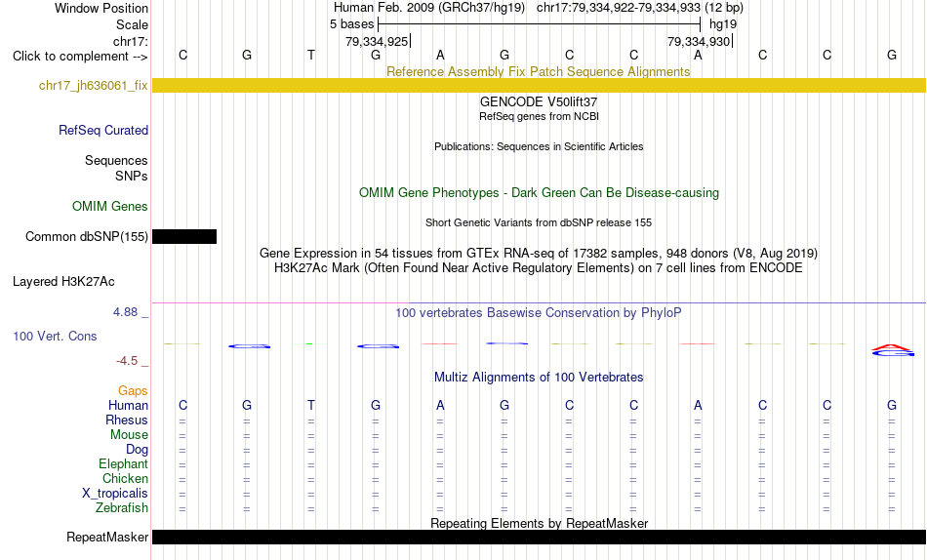Click the chr17: ruler label
Image resolution: width=927 pixels, height=560 pixels.
pos(130,41)
